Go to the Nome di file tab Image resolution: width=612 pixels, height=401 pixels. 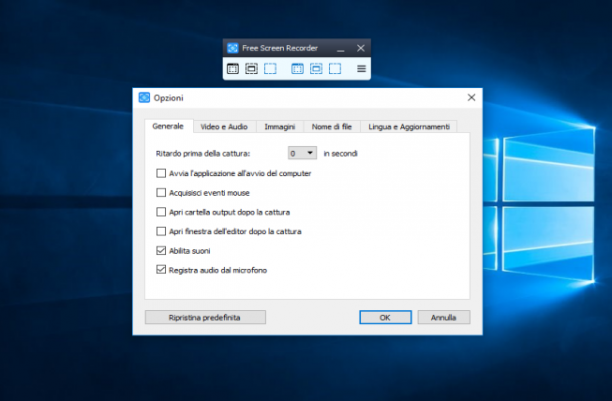332,127
